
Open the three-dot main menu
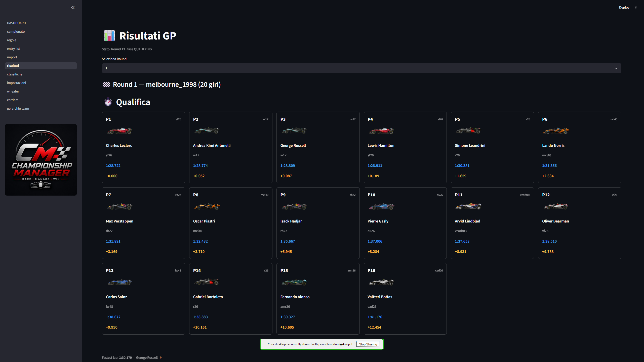point(636,8)
